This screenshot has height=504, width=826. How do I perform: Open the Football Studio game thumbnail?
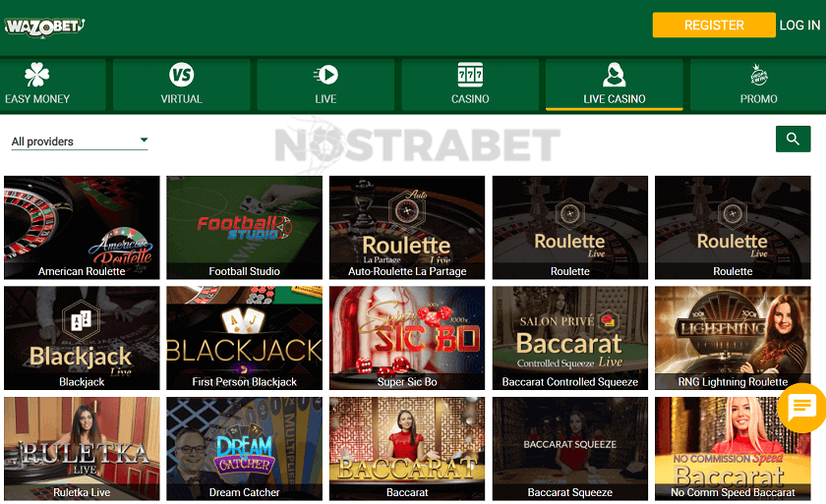(245, 227)
